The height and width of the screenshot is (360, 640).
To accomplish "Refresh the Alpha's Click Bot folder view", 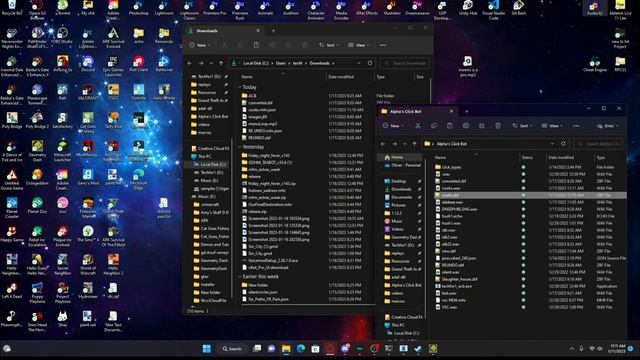I will point(563,144).
